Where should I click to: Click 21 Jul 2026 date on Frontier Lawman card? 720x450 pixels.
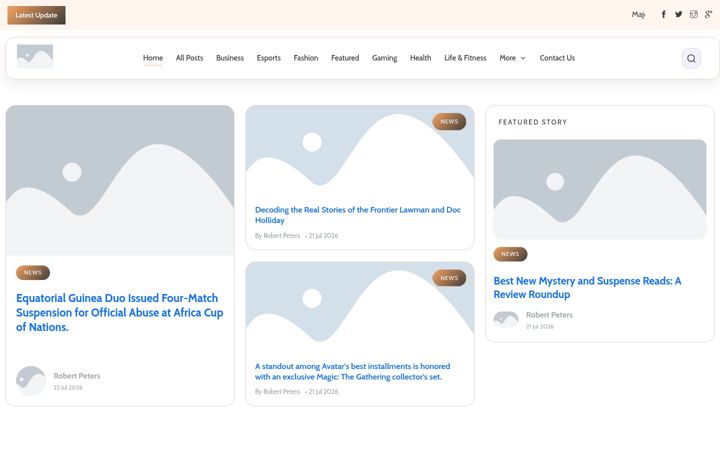pos(323,236)
